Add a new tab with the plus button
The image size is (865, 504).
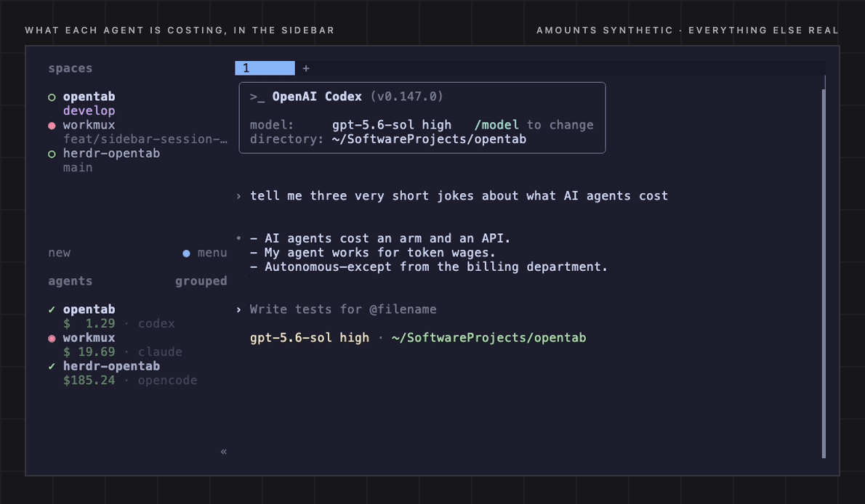coord(306,68)
